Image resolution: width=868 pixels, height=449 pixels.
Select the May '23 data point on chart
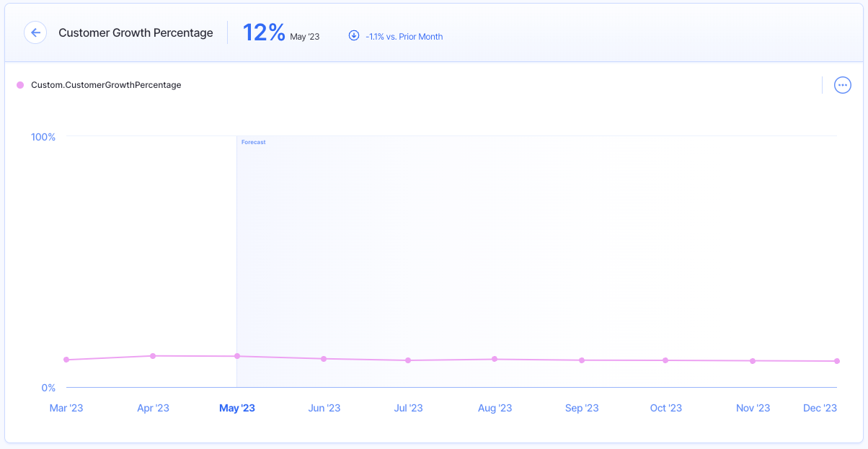tap(237, 356)
